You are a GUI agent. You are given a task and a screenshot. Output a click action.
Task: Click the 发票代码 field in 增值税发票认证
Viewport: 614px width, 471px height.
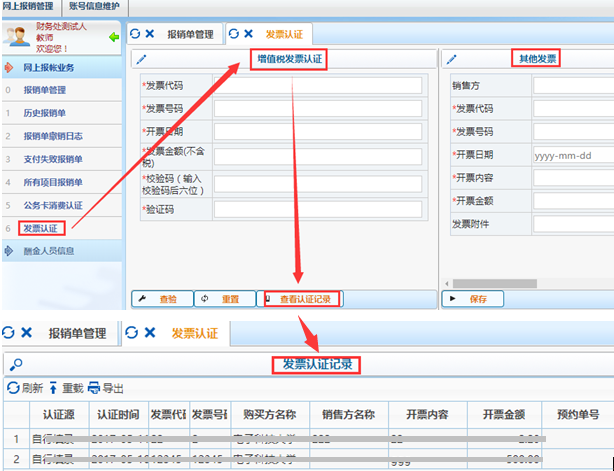318,85
